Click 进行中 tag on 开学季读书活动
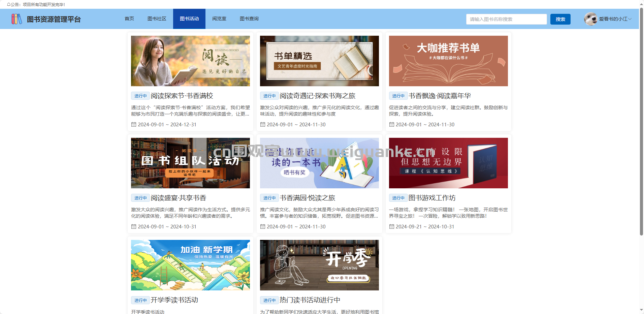 tap(140, 300)
